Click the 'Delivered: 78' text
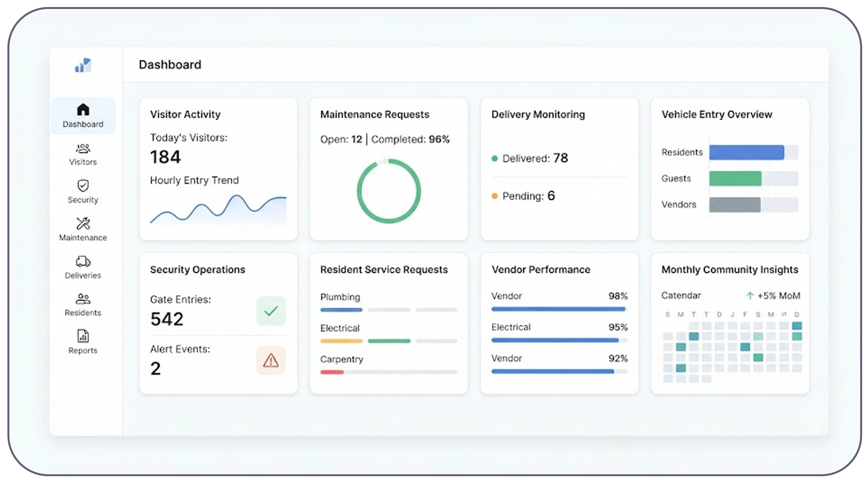Viewport: 868px width, 484px height. pos(535,158)
